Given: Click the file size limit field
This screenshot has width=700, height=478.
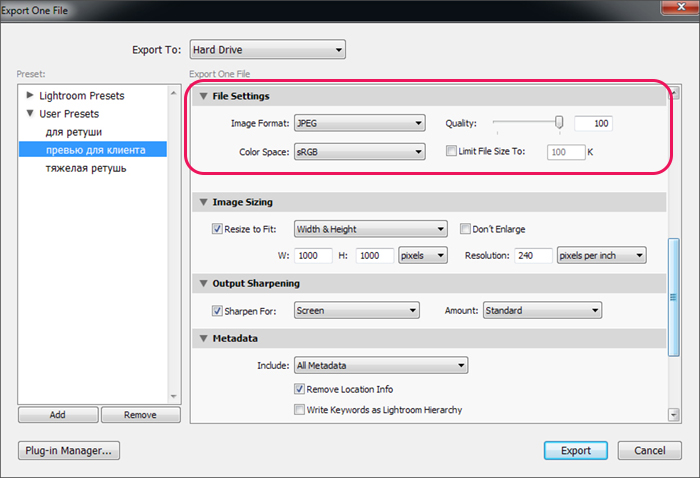Looking at the screenshot, I should click(566, 152).
